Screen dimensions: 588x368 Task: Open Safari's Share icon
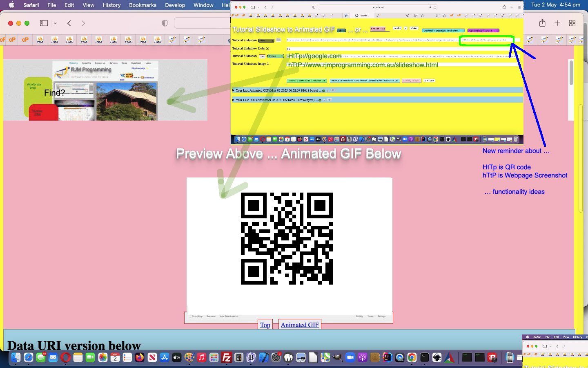tap(542, 23)
